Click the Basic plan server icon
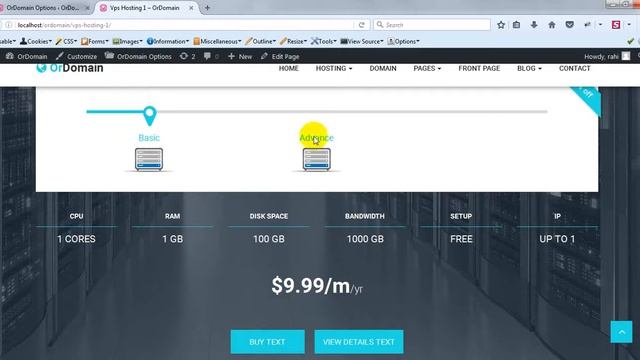The height and width of the screenshot is (360, 640). (x=149, y=159)
